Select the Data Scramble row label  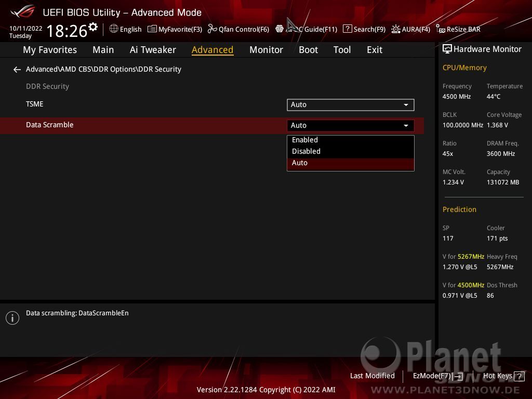coord(49,125)
